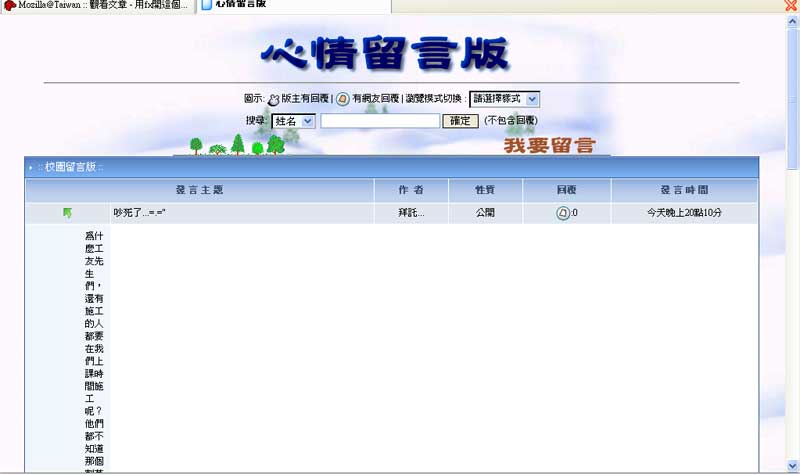Open the 姓名 search field dropdown
The height and width of the screenshot is (474, 800).
293,121
